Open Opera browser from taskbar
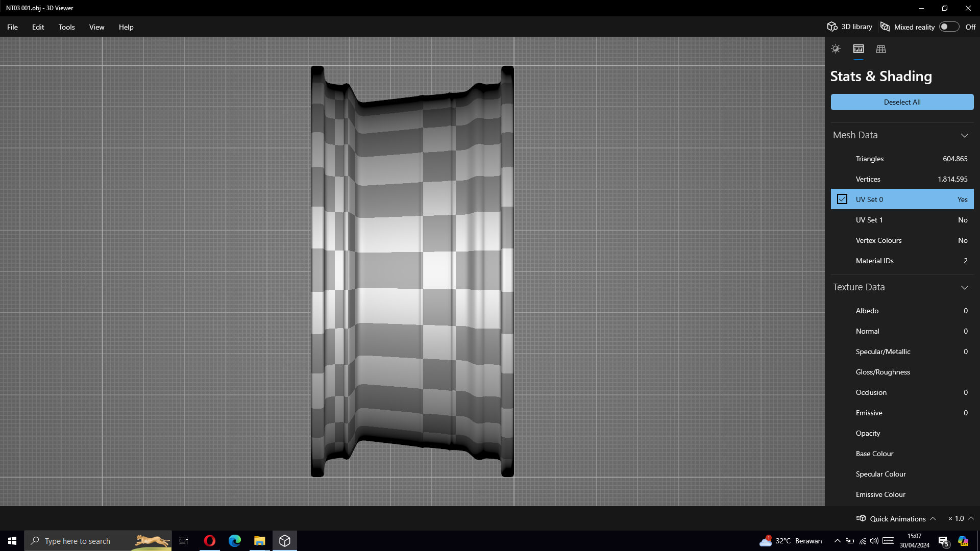This screenshot has width=980, height=551. point(209,541)
